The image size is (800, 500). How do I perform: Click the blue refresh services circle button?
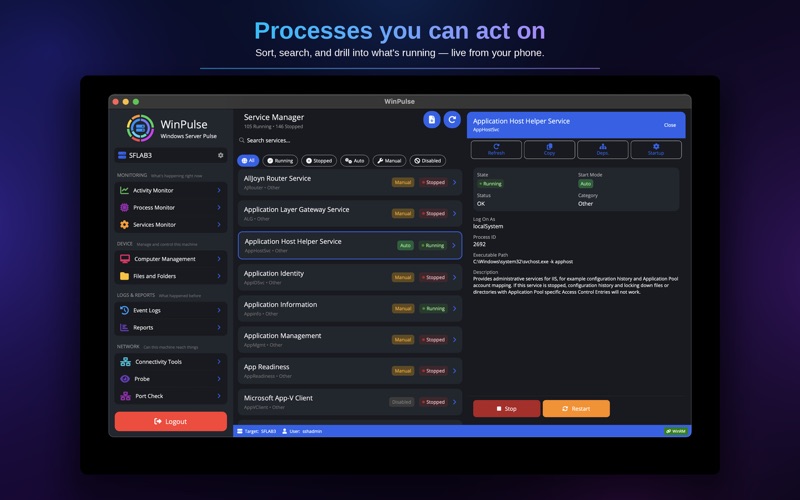pos(452,119)
